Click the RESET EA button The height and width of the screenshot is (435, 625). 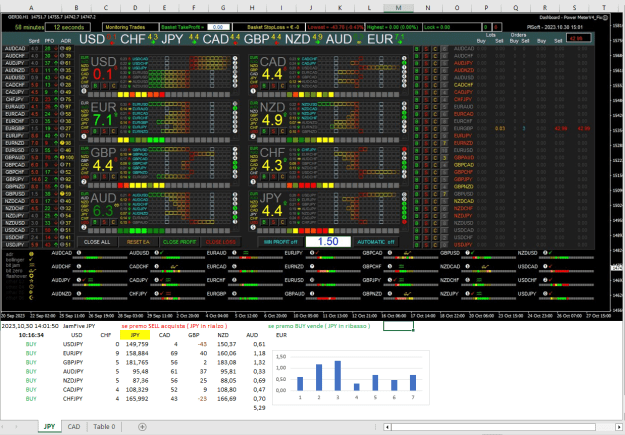tap(138, 242)
